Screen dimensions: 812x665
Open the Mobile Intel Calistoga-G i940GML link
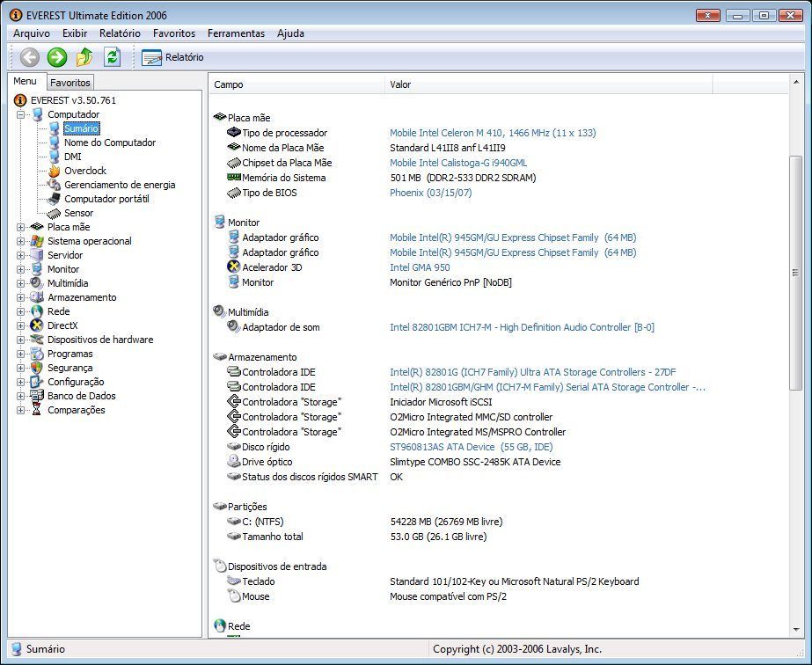click(458, 163)
